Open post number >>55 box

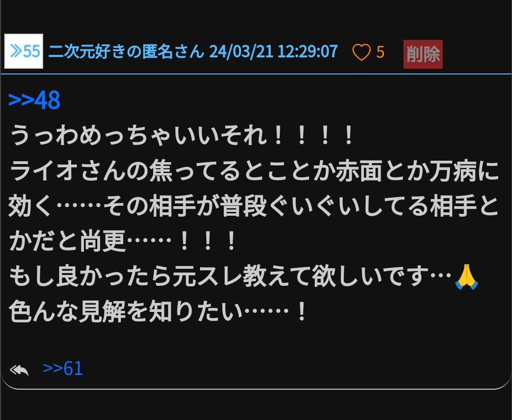24,51
